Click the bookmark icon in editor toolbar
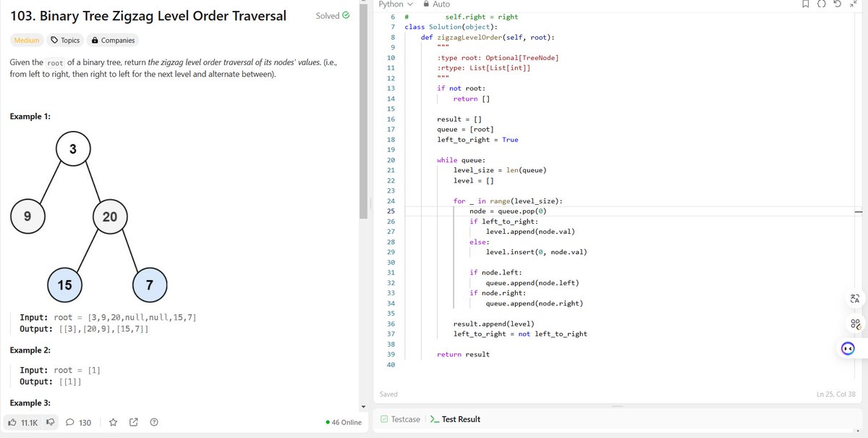This screenshot has height=438, width=868. tap(806, 4)
